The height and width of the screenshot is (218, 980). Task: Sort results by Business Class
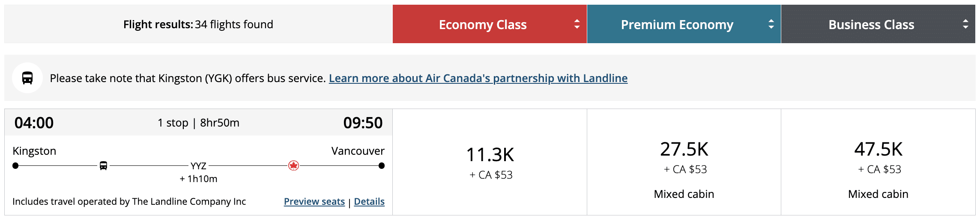coord(871,24)
